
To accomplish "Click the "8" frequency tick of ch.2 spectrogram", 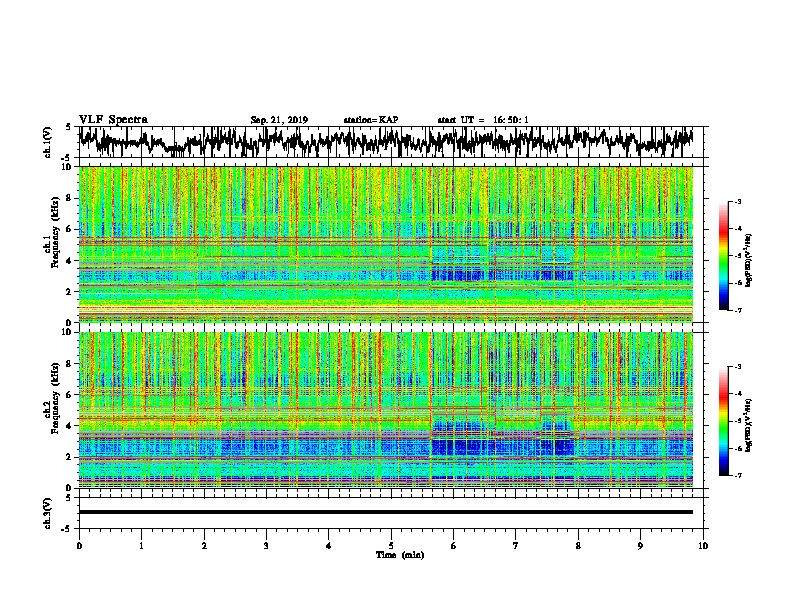I will [70, 364].
